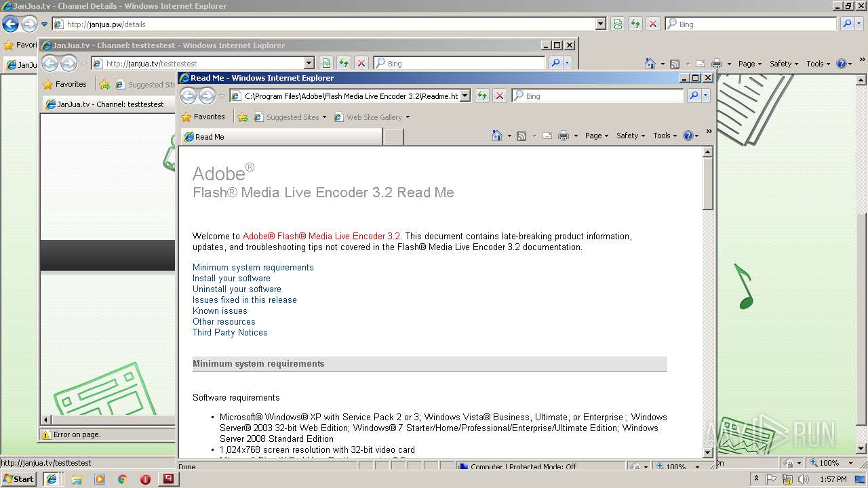
Task: Open Tools menu in Read Me window
Action: (x=665, y=136)
